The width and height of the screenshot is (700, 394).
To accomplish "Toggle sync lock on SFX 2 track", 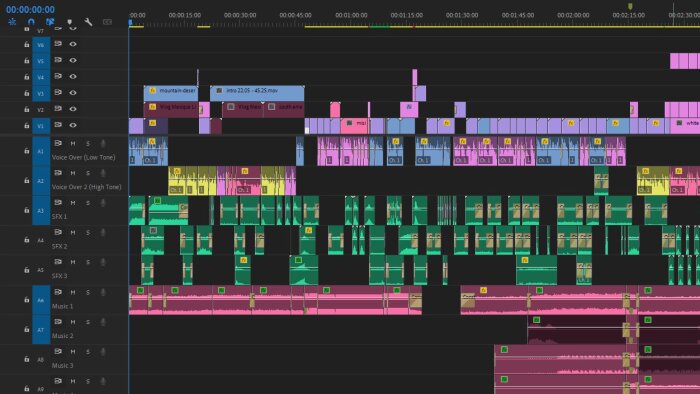I will coord(58,232).
